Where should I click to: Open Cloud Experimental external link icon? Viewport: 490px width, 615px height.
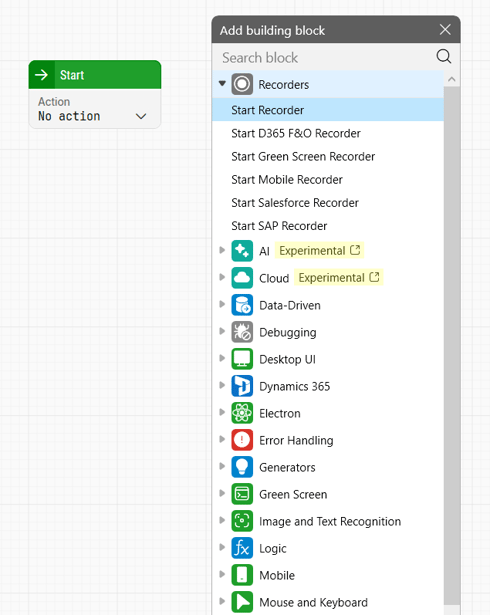pyautogui.click(x=374, y=277)
